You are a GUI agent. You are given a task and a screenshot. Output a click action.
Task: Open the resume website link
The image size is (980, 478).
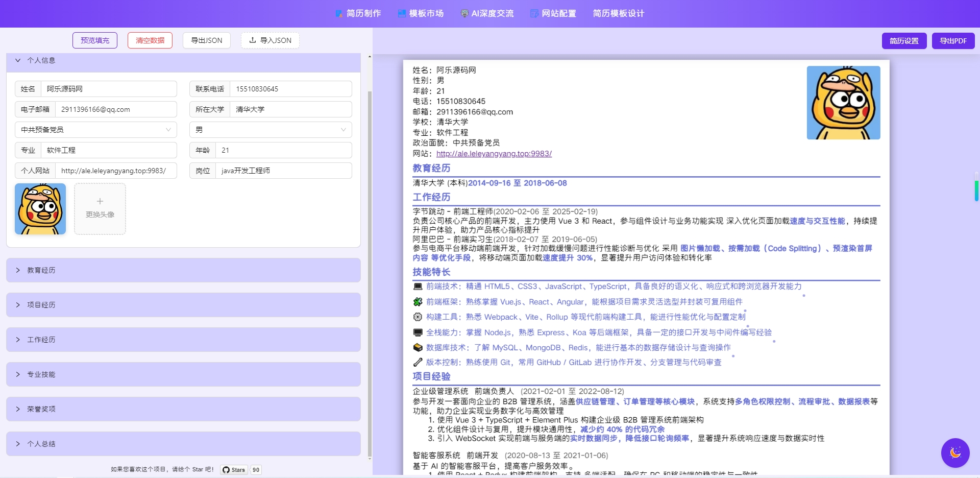point(494,154)
